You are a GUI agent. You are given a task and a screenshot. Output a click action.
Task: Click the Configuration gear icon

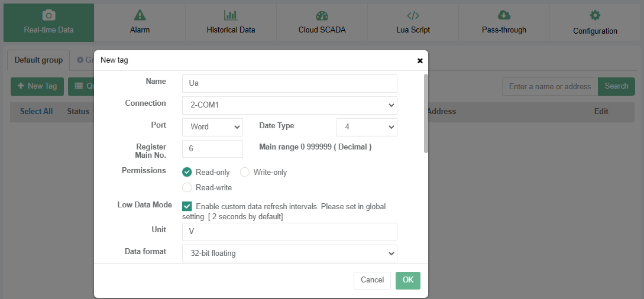(x=595, y=15)
